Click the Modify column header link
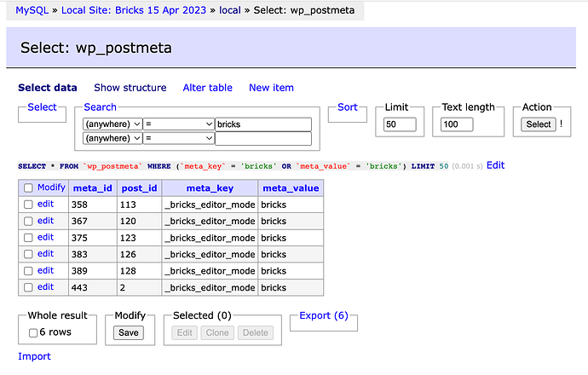 (51, 187)
